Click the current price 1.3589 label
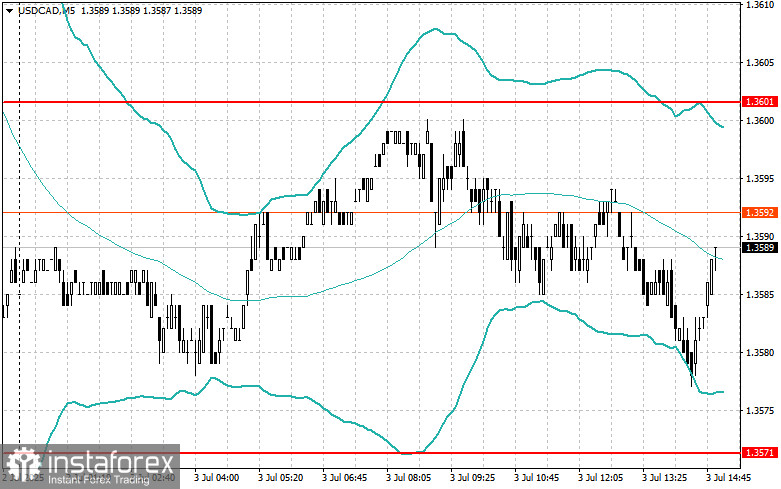The width and height of the screenshot is (781, 489). pos(760,247)
